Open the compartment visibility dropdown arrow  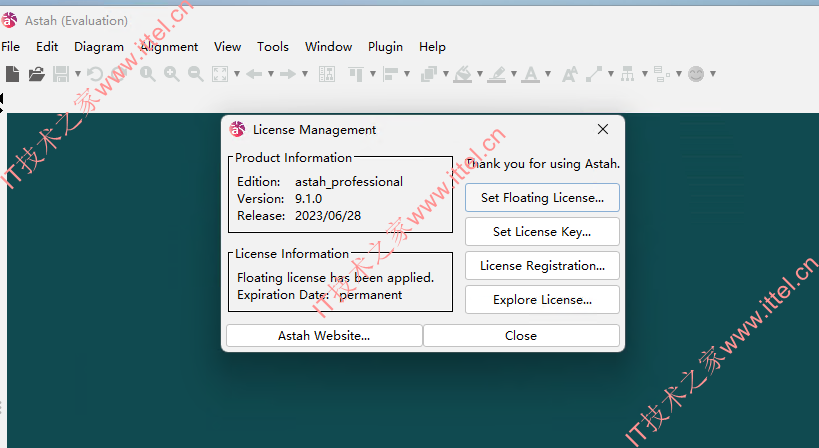678,74
